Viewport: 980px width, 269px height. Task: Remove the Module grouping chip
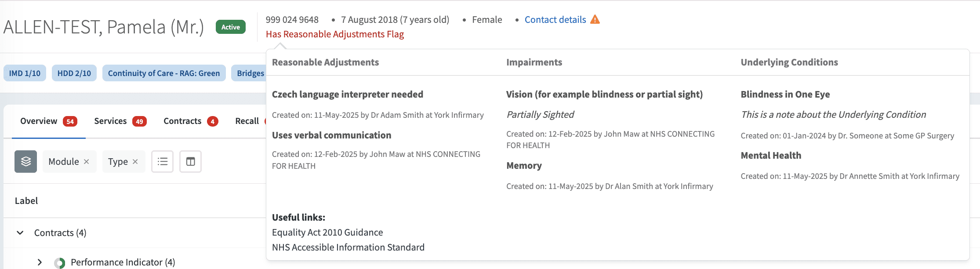(87, 162)
